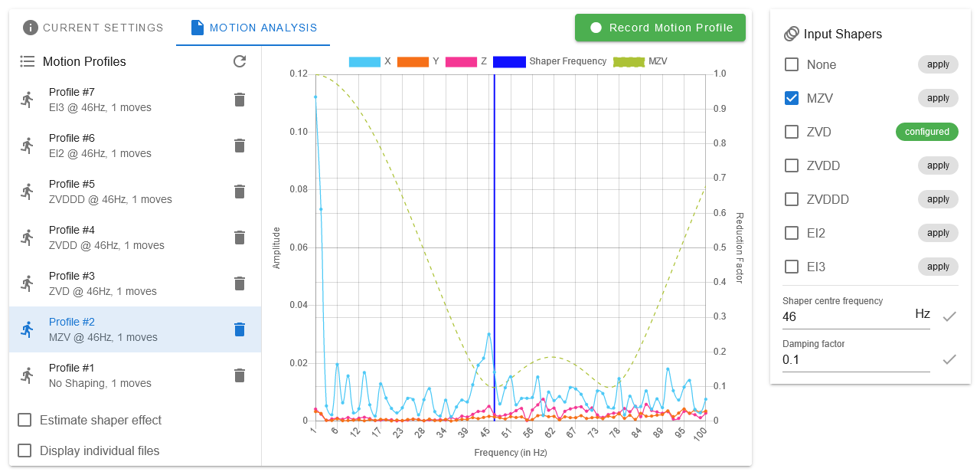This screenshot has height=475, width=980.
Task: Toggle Z series via legend swatch
Action: (461, 61)
